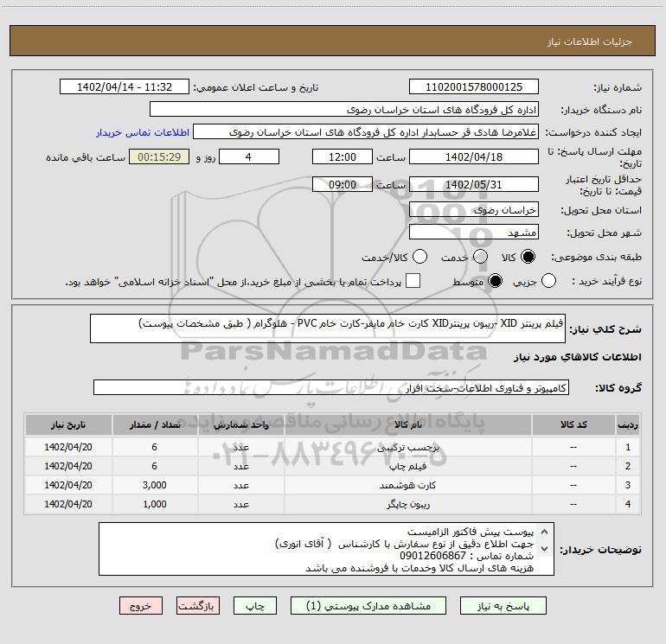Click the کد کالا column header
666x644 pixels.
point(573,425)
